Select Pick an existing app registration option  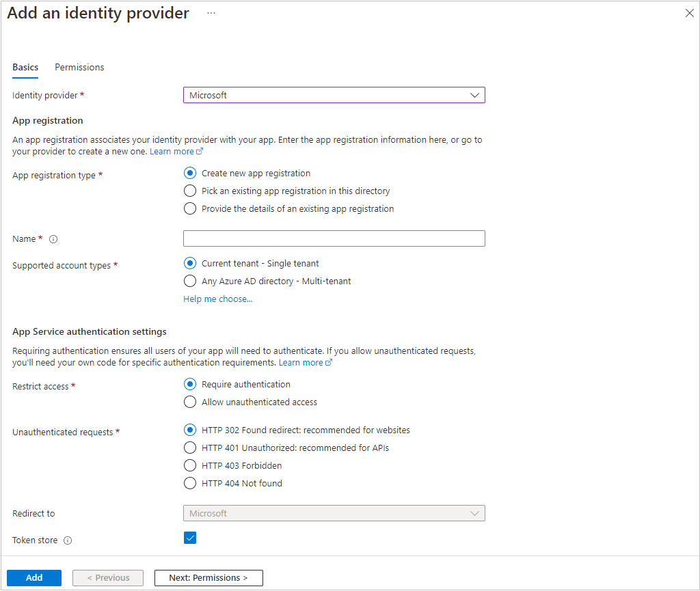190,191
